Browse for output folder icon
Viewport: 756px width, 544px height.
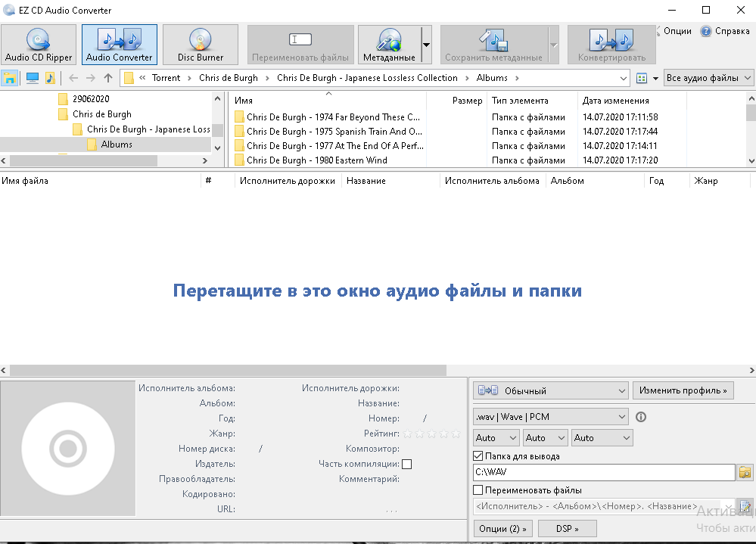(x=745, y=472)
